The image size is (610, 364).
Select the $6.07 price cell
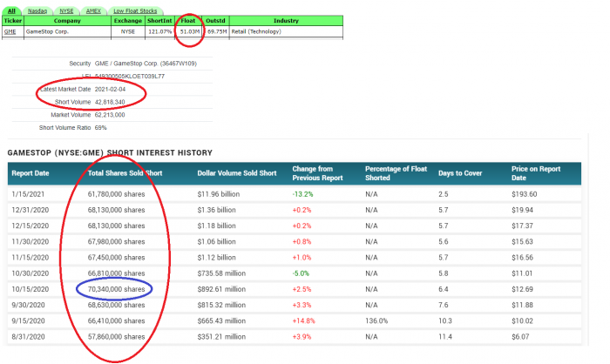pyautogui.click(x=520, y=338)
